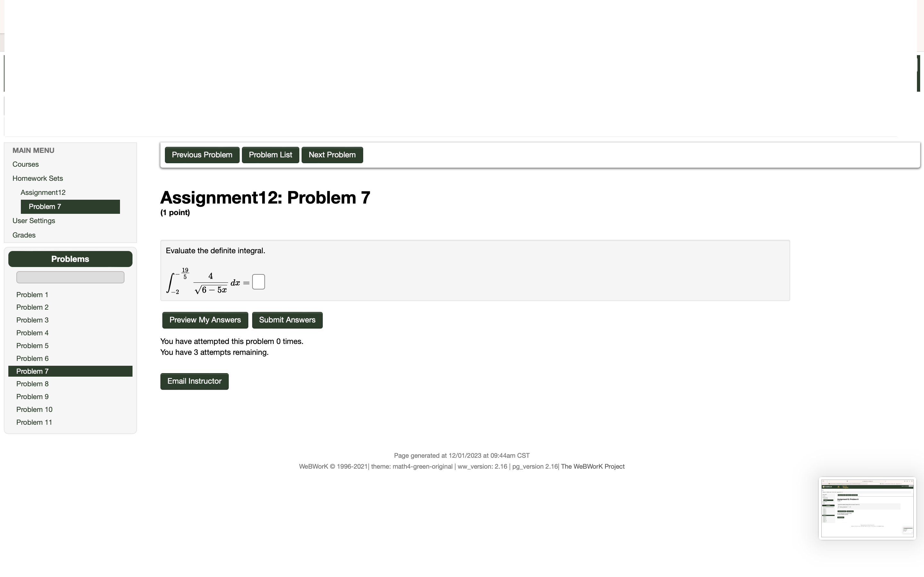924x577 pixels.
Task: Open the Problem List
Action: point(270,155)
